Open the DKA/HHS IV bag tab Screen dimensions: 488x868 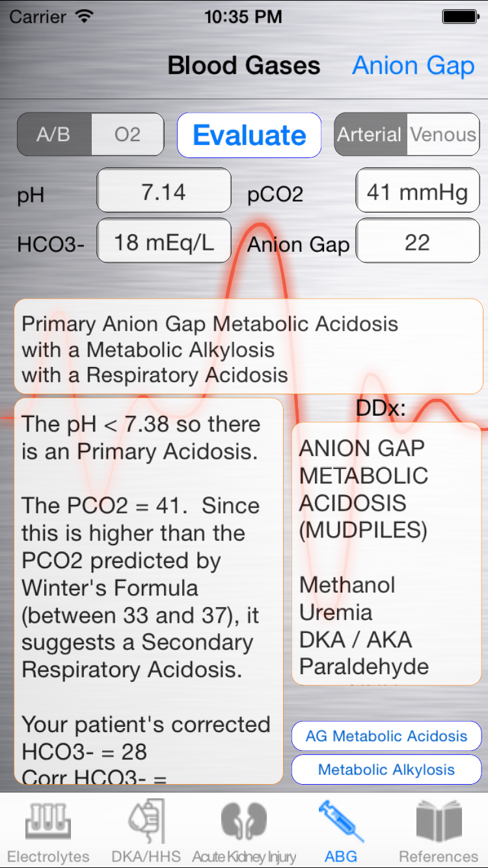point(146,831)
